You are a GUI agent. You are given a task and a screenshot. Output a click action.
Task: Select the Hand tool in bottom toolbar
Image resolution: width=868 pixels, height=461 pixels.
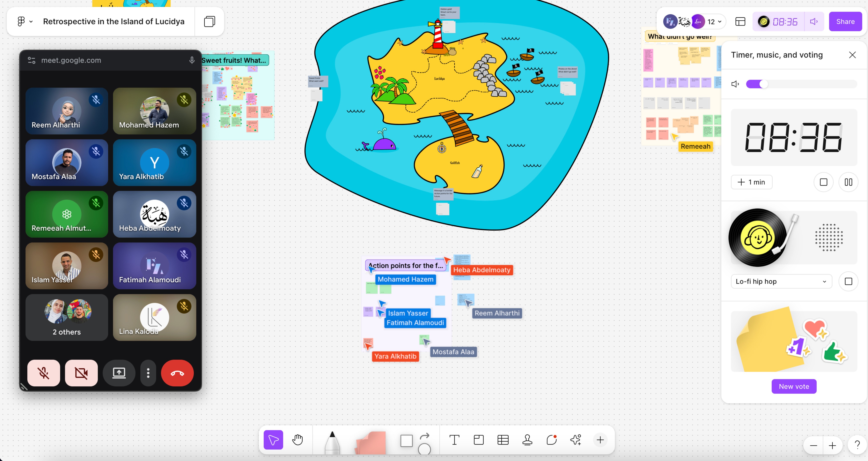297,439
